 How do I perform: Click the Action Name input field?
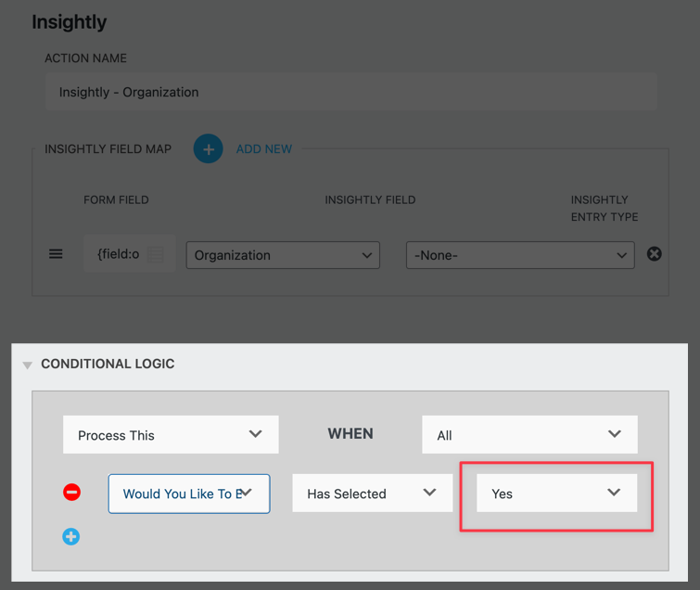pos(350,92)
